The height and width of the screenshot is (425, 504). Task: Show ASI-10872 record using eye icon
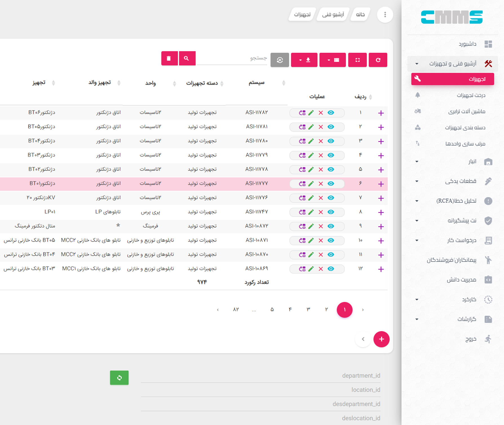[331, 226]
